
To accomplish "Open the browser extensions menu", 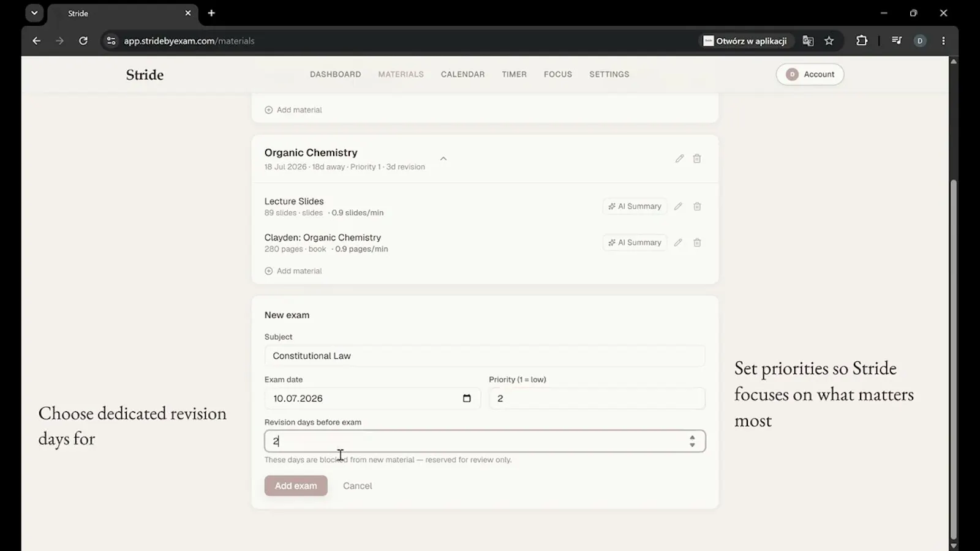I will [x=862, y=41].
